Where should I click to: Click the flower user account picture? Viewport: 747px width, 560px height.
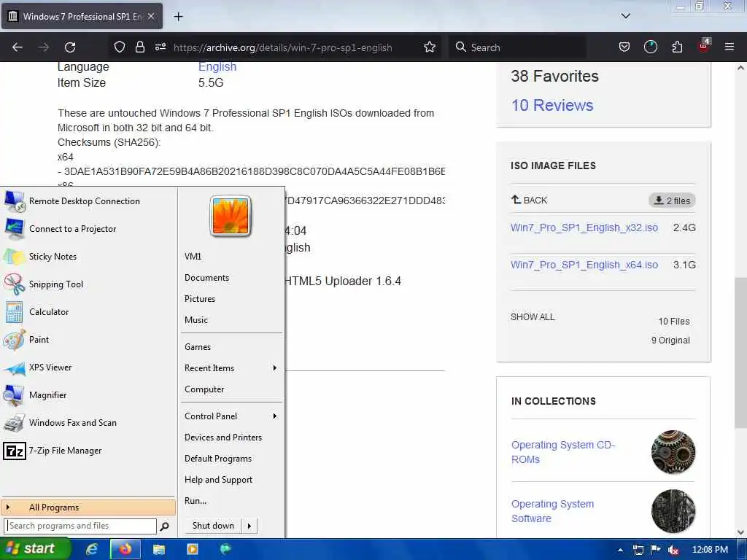(x=230, y=216)
